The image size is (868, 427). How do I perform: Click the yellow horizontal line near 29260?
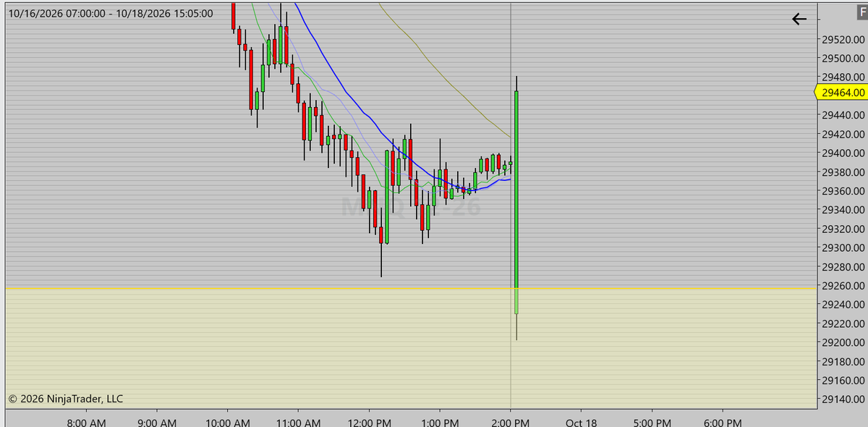click(410, 288)
